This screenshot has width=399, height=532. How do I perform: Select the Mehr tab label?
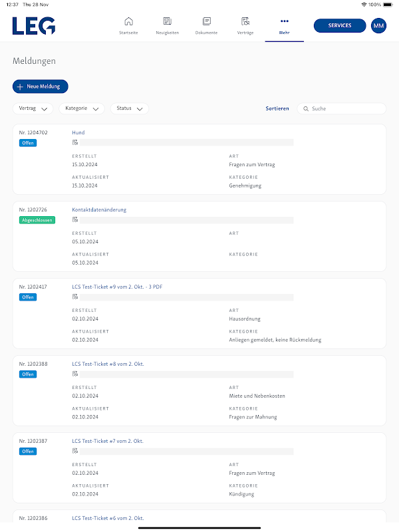coord(285,33)
